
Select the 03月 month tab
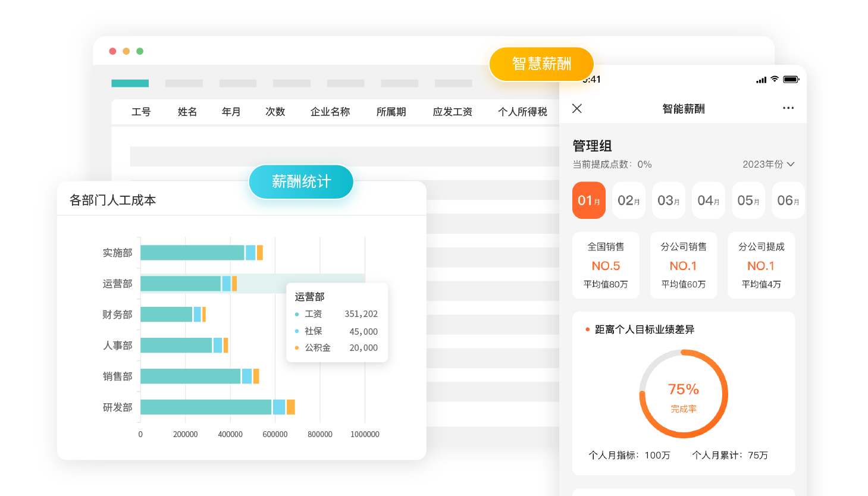click(x=669, y=200)
